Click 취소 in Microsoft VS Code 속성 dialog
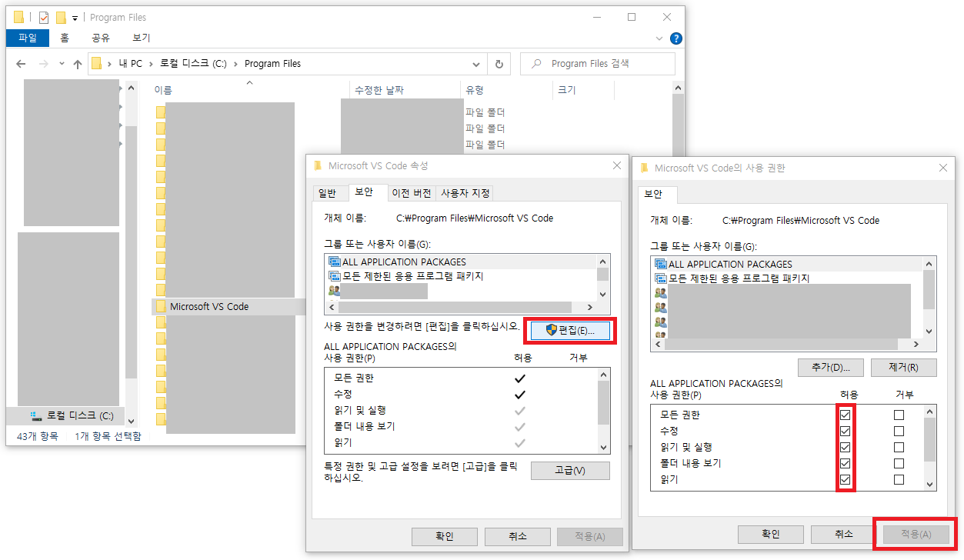Screen dimensions: 964x560 coord(517,537)
